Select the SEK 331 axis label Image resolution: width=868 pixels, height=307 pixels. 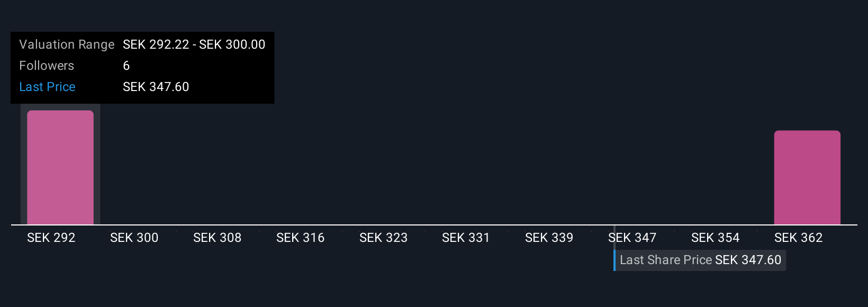(466, 238)
